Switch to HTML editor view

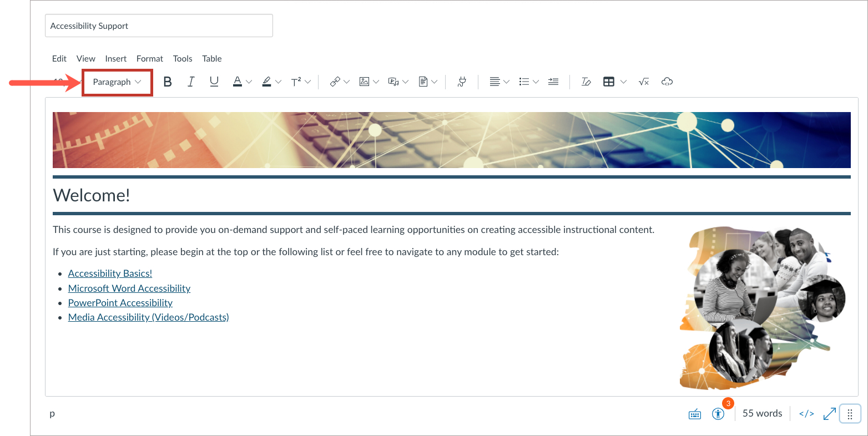[x=806, y=413]
